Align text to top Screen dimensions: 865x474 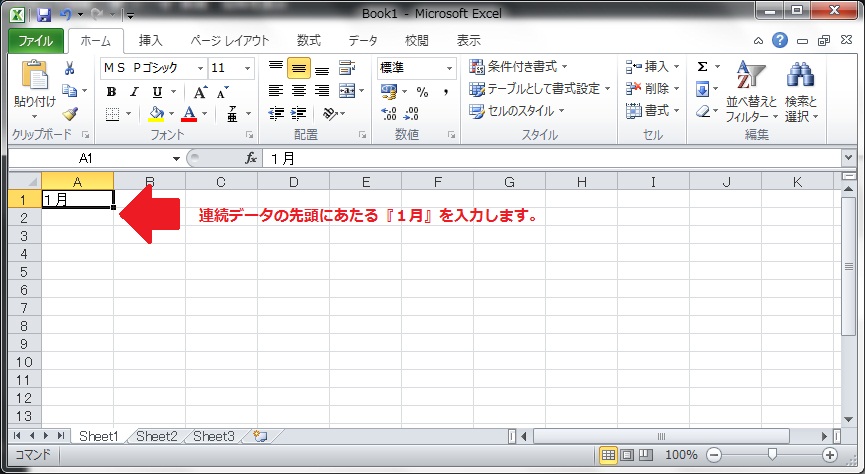[x=276, y=68]
